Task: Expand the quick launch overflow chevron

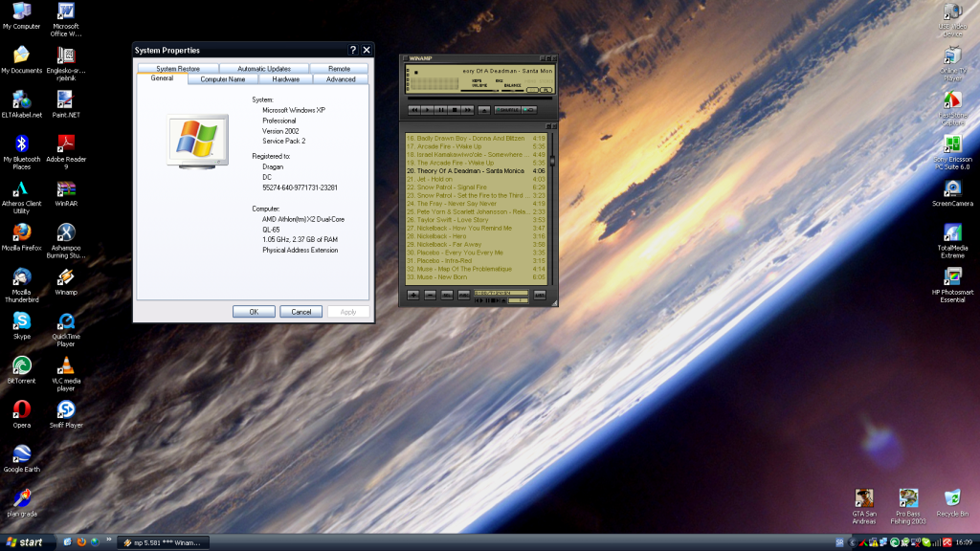Action: [x=109, y=540]
